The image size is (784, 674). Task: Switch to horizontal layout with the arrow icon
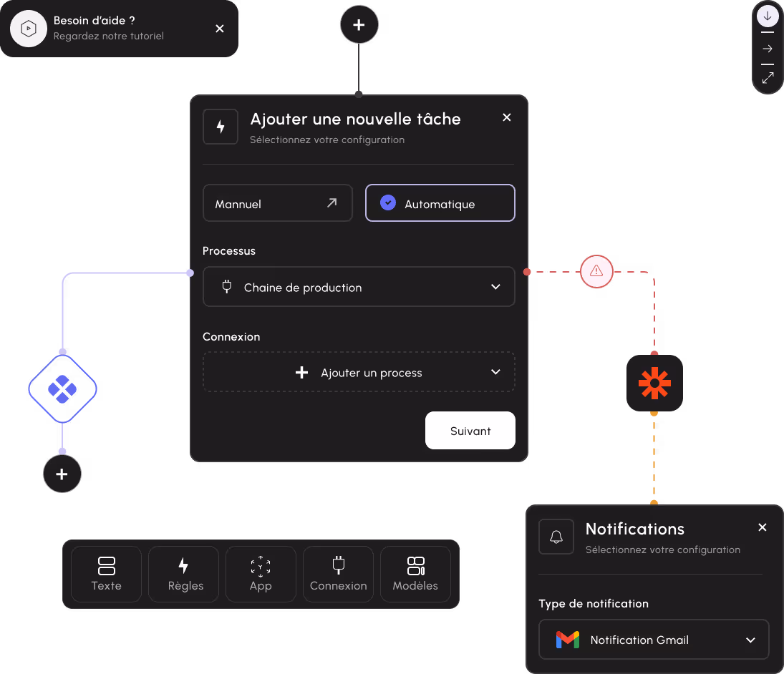767,49
